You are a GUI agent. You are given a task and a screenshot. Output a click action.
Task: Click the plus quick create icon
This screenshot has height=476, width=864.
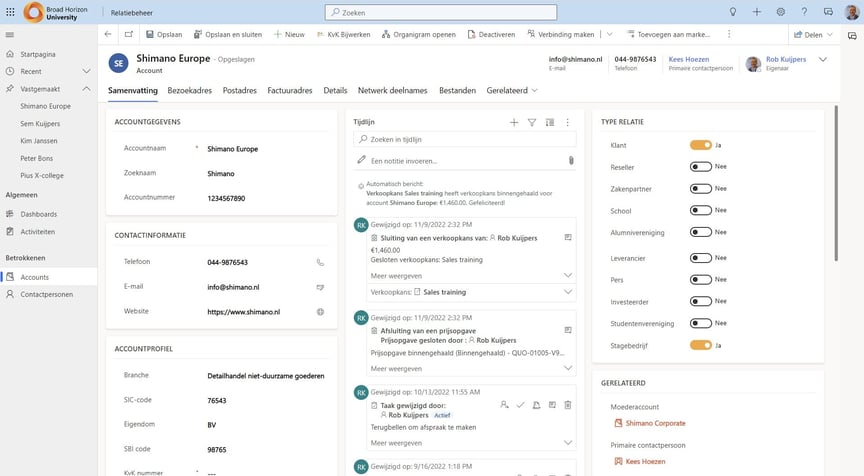coord(757,12)
